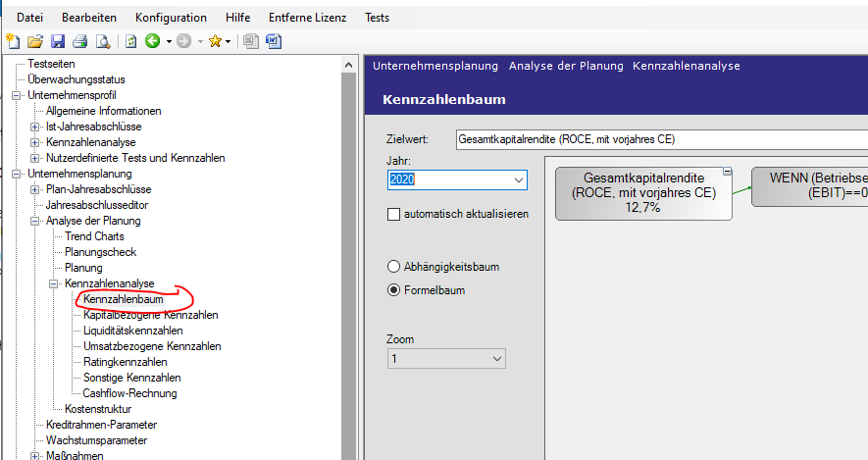Open print preview magnifier icon
The image size is (868, 460).
tap(103, 41)
